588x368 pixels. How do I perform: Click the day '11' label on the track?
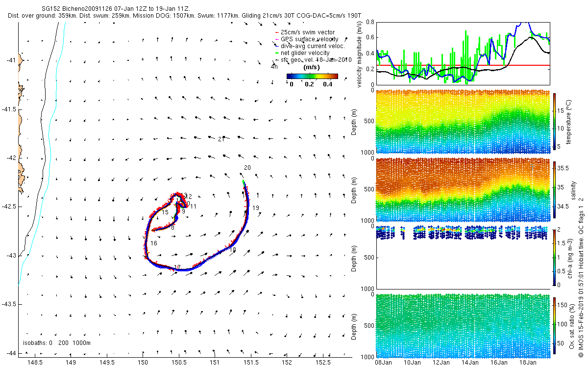coord(193,207)
